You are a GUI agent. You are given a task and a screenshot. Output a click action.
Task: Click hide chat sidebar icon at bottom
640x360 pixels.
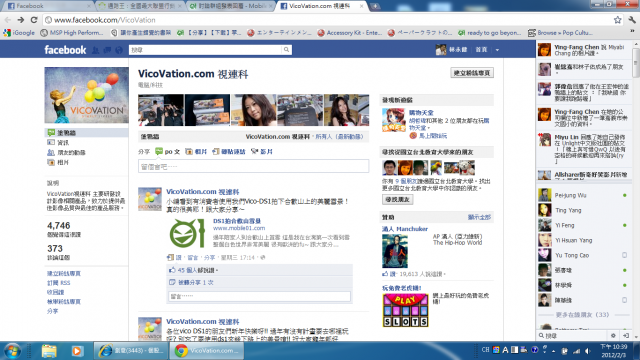pyautogui.click(x=626, y=336)
